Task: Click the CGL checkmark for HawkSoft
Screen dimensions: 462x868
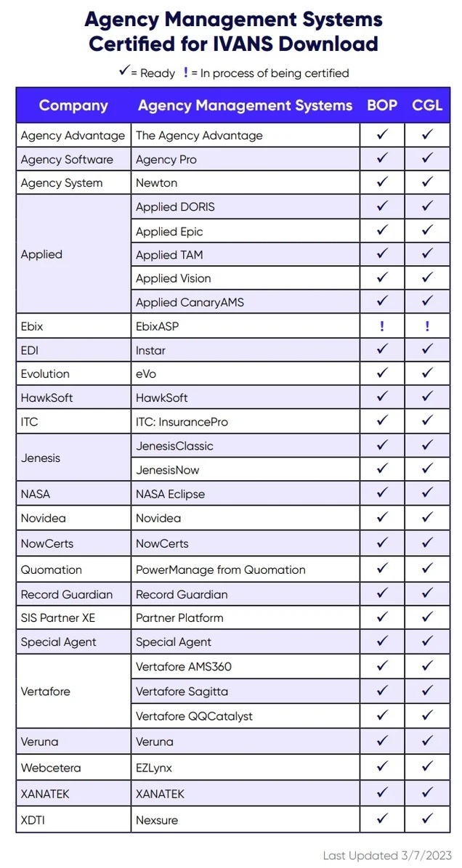Action: pos(427,397)
